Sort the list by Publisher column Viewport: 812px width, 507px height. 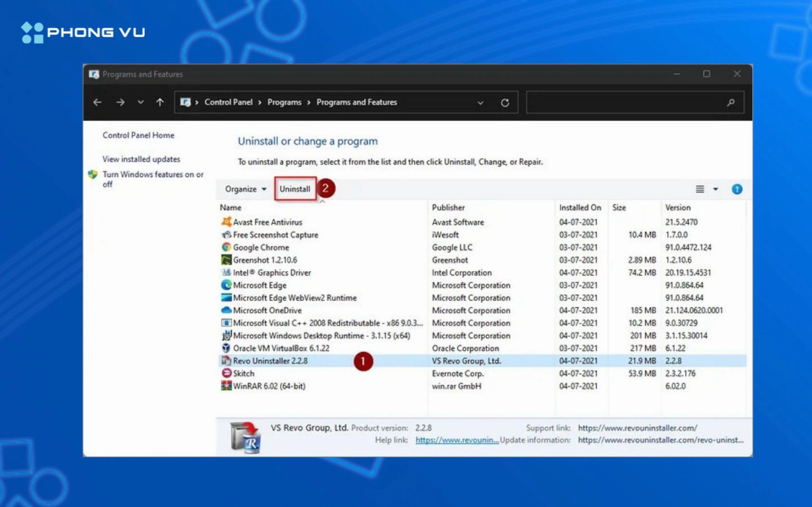click(x=448, y=208)
